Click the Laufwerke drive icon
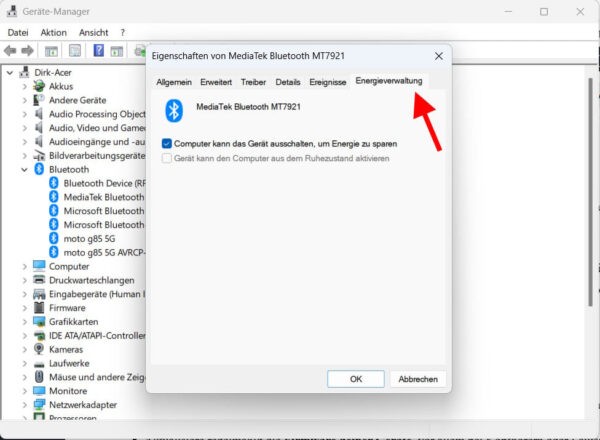Screen dimensions: 600x440 click(39, 364)
